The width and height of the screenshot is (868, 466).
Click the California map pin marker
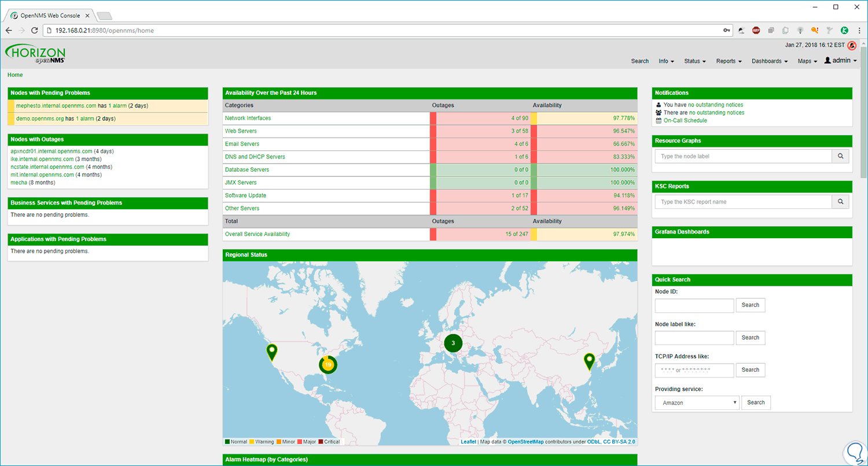(x=272, y=352)
